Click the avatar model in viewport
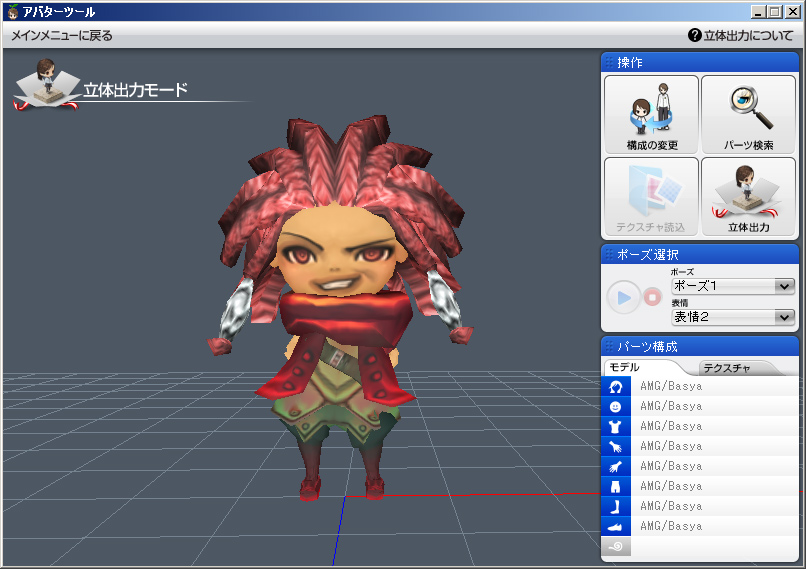The width and height of the screenshot is (806, 569). 340,308
